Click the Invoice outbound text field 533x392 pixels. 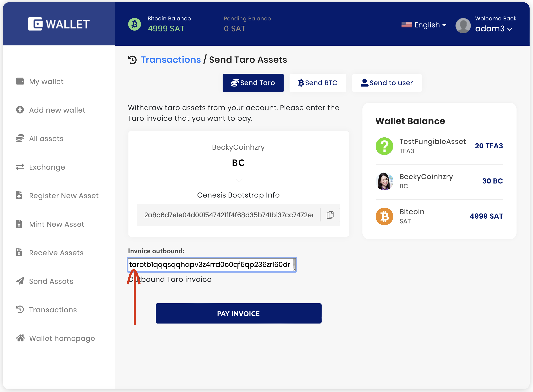coord(210,264)
